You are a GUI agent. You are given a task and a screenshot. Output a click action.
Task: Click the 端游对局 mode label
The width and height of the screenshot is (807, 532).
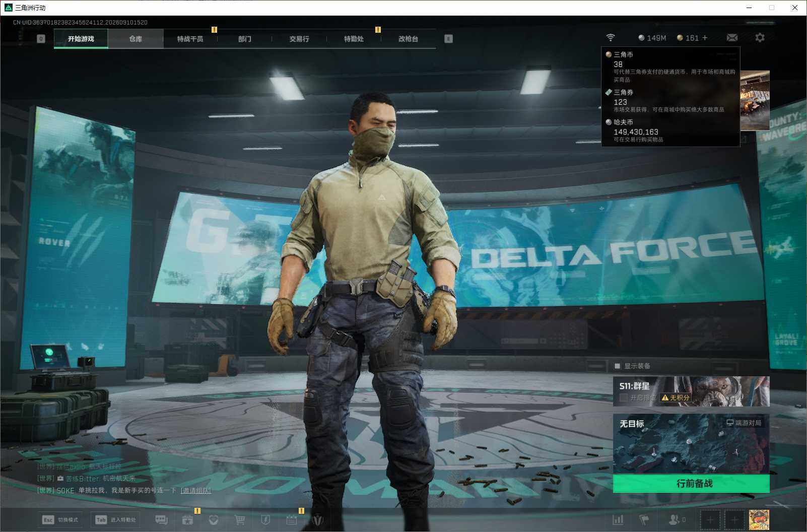pos(744,423)
